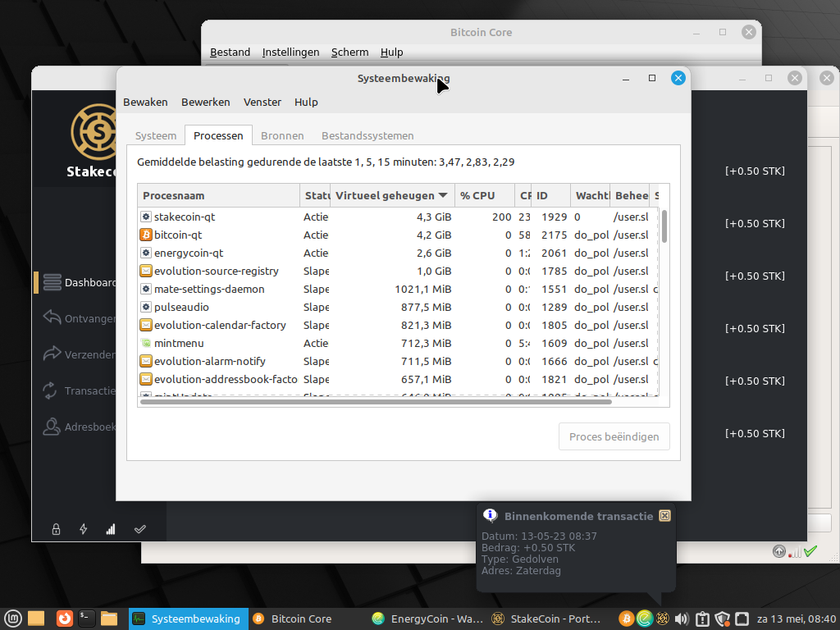Click the StakeCoin Ontvangen receive arrow icon
This screenshot has width=840, height=630.
click(52, 317)
